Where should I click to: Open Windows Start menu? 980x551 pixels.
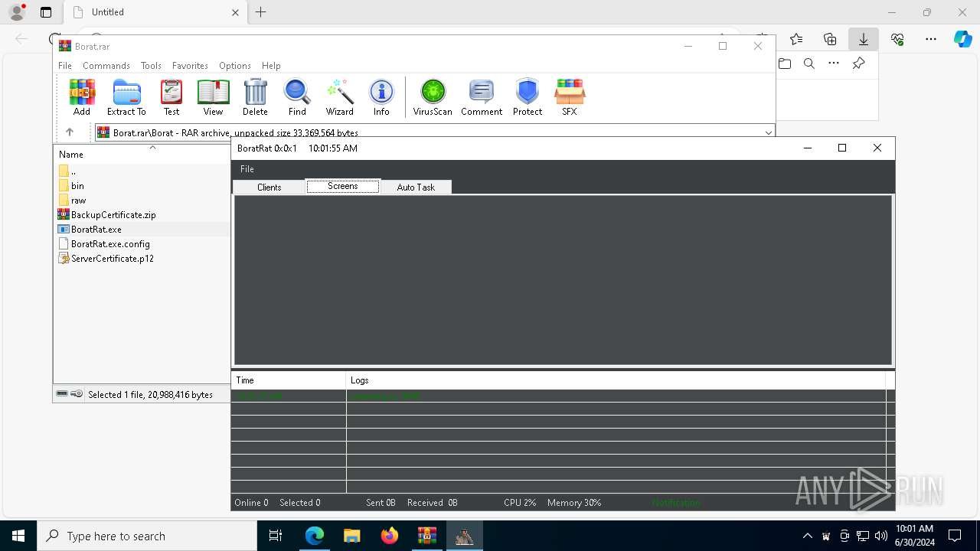(18, 536)
